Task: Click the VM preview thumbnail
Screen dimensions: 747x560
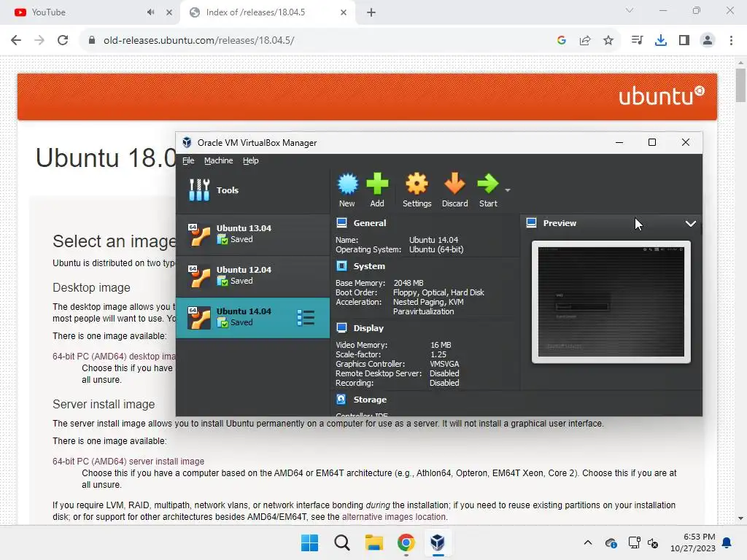Action: (611, 302)
